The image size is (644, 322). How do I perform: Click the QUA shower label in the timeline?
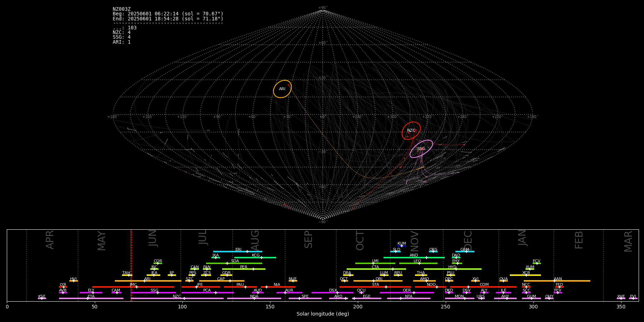[504, 279]
